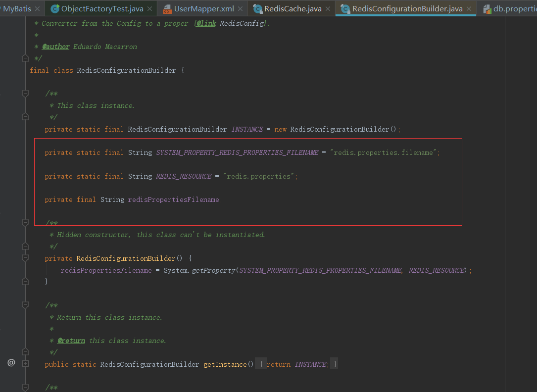537x392 pixels.
Task: Switch to the MyBatis tab
Action: [x=17, y=8]
